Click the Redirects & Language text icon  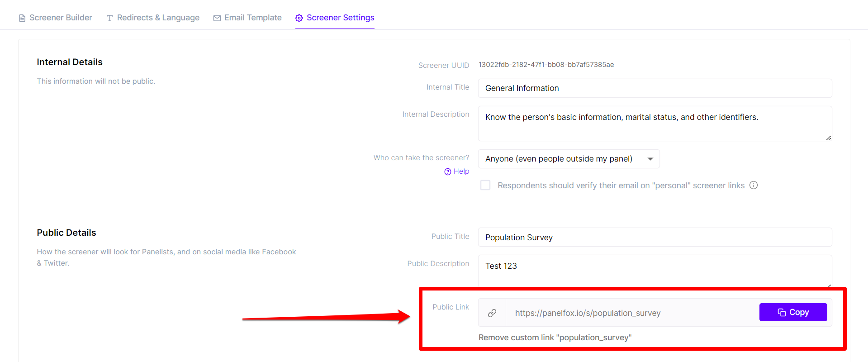[x=109, y=18]
